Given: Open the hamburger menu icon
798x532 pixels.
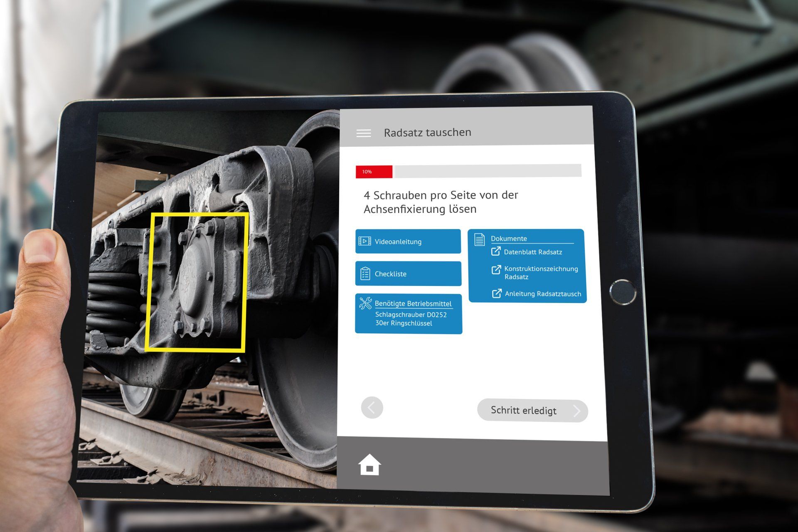Looking at the screenshot, I should tap(364, 133).
